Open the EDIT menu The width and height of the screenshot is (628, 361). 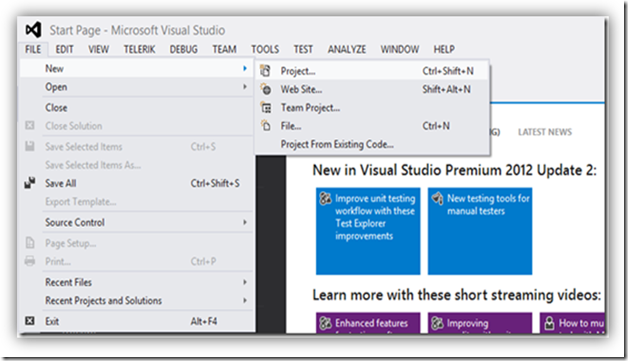64,49
